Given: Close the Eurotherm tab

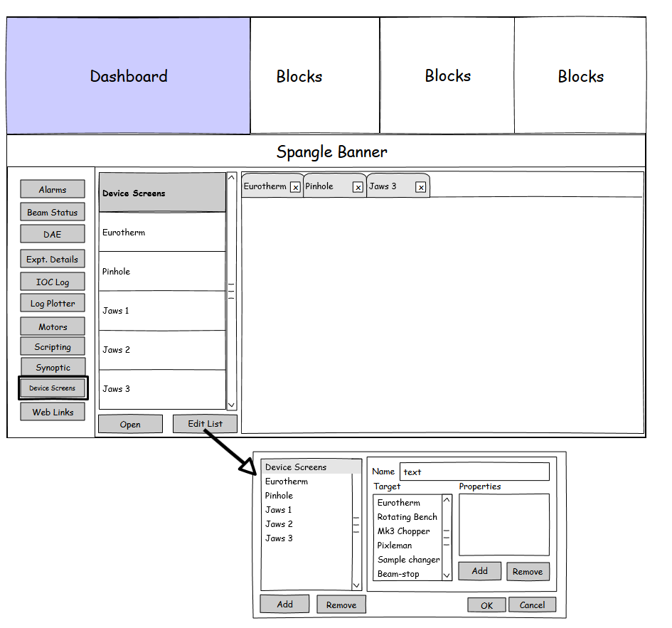Looking at the screenshot, I should (295, 187).
